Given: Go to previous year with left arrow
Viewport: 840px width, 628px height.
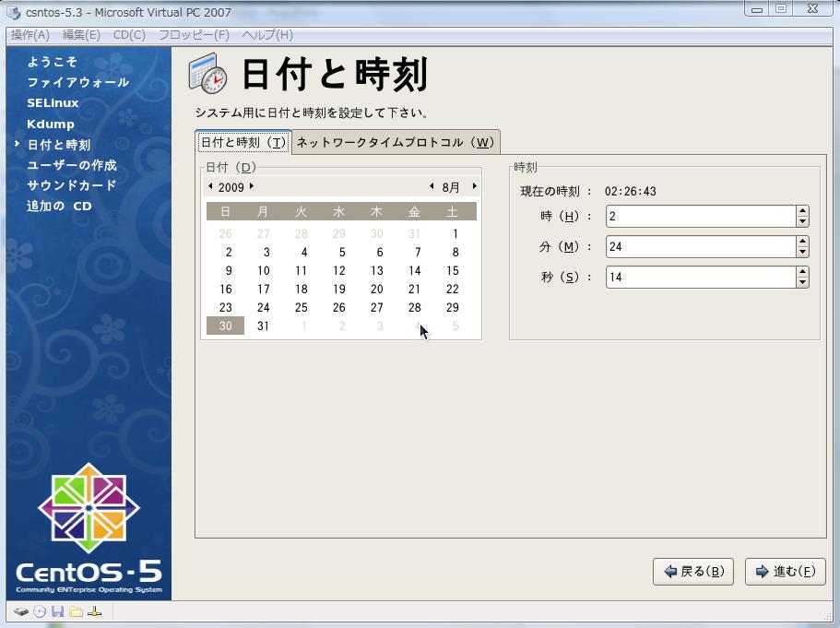Looking at the screenshot, I should point(210,186).
